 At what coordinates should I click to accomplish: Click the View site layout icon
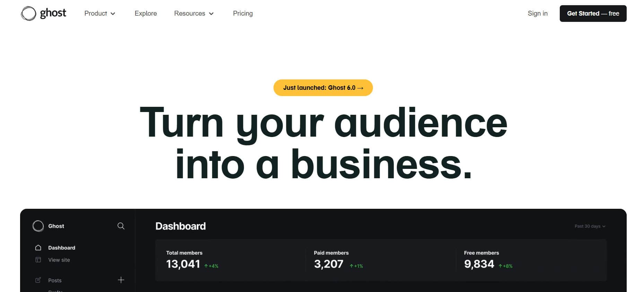click(38, 260)
